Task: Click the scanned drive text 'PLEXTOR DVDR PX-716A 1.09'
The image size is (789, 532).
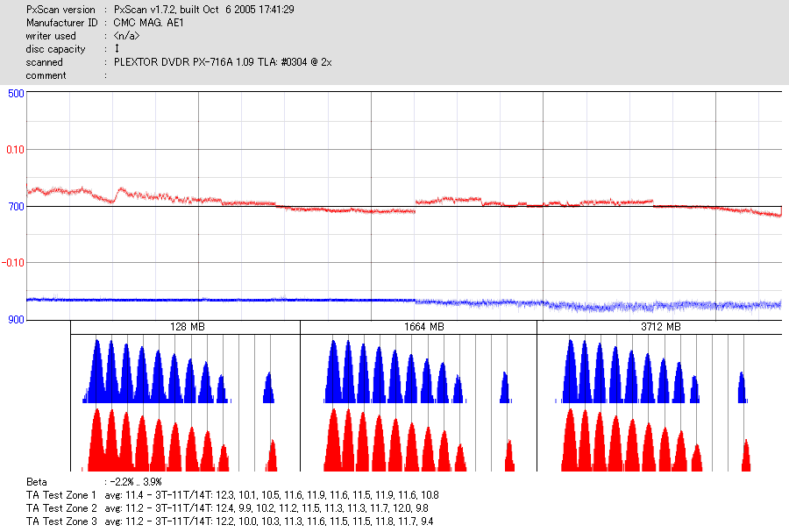Action: pyautogui.click(x=184, y=62)
